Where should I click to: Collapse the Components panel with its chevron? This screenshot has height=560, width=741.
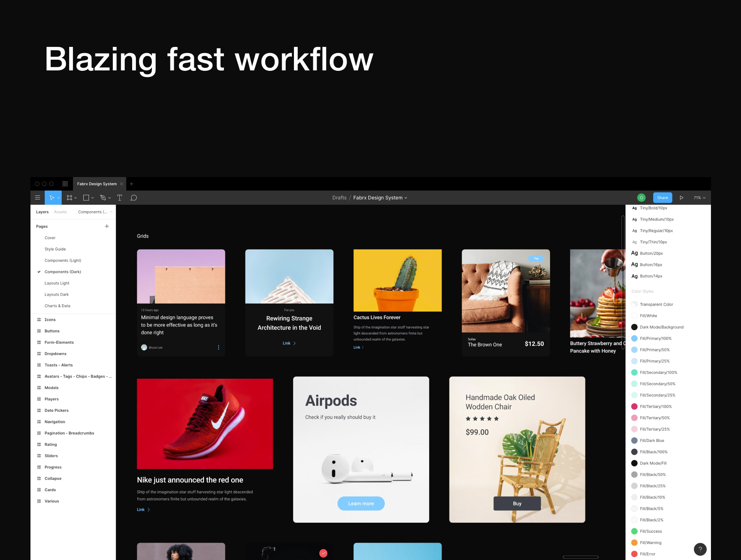coord(111,211)
